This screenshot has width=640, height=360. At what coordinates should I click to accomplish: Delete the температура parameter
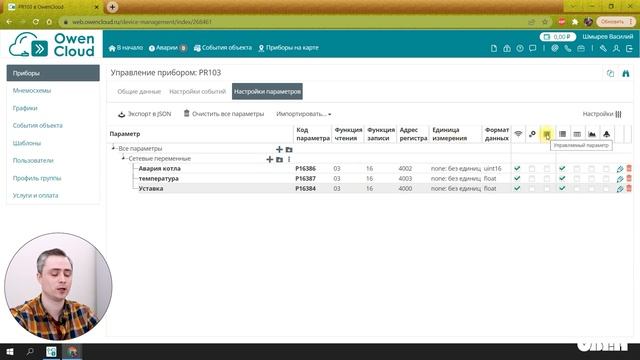coord(629,178)
